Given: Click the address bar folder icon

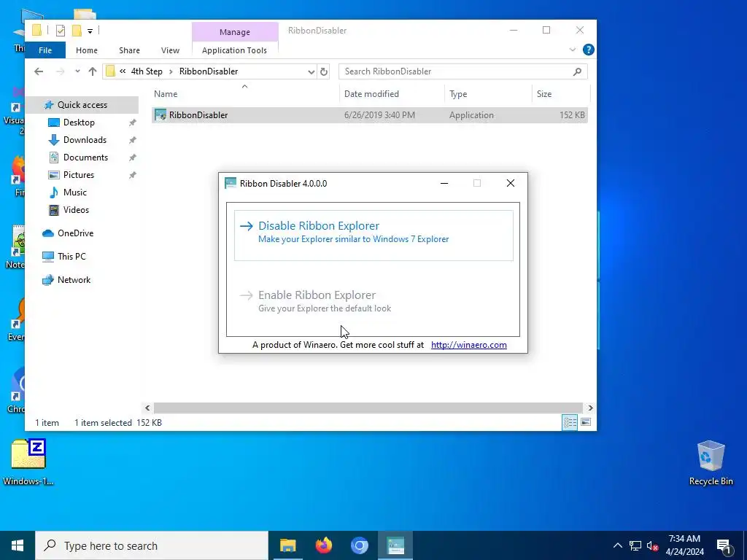Looking at the screenshot, I should tap(111, 71).
